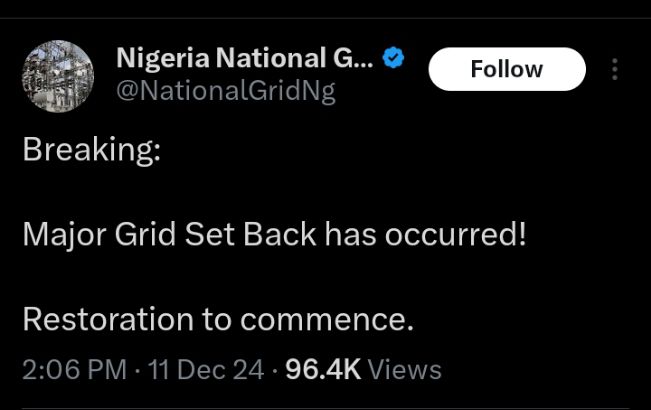Click the Views label
Screen dimensions: 651x410
pos(404,369)
